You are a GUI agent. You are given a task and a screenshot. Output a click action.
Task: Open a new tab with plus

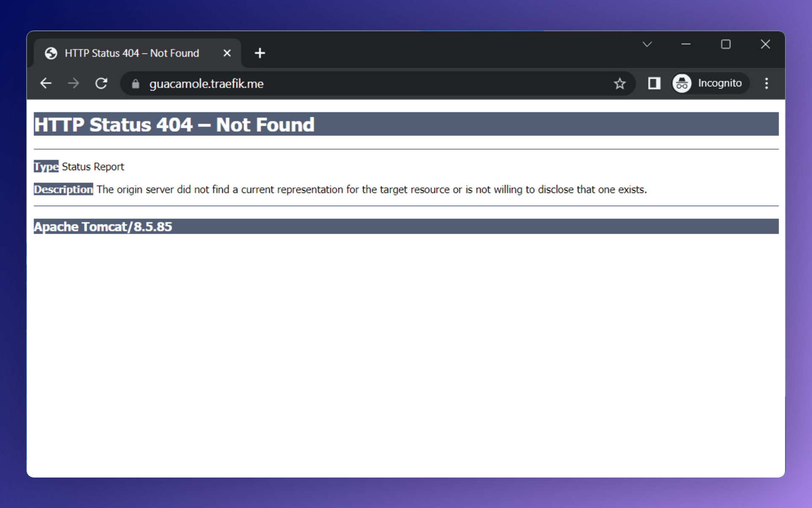260,53
